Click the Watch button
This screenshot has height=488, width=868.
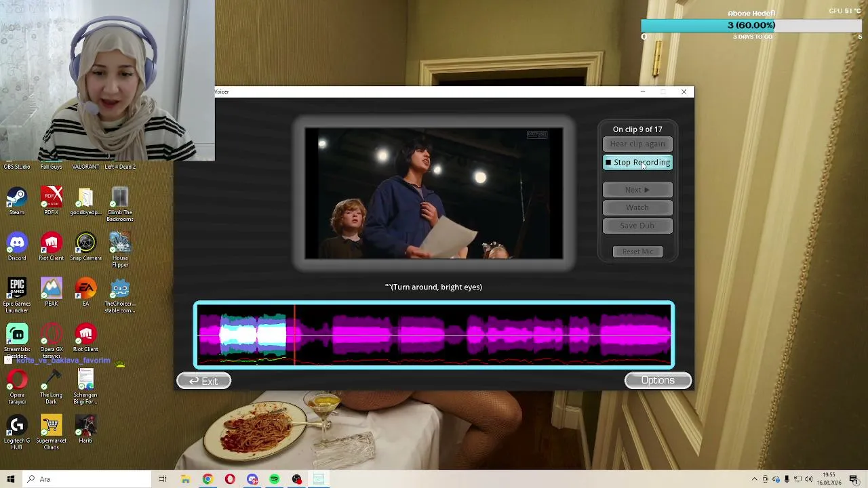coord(637,207)
